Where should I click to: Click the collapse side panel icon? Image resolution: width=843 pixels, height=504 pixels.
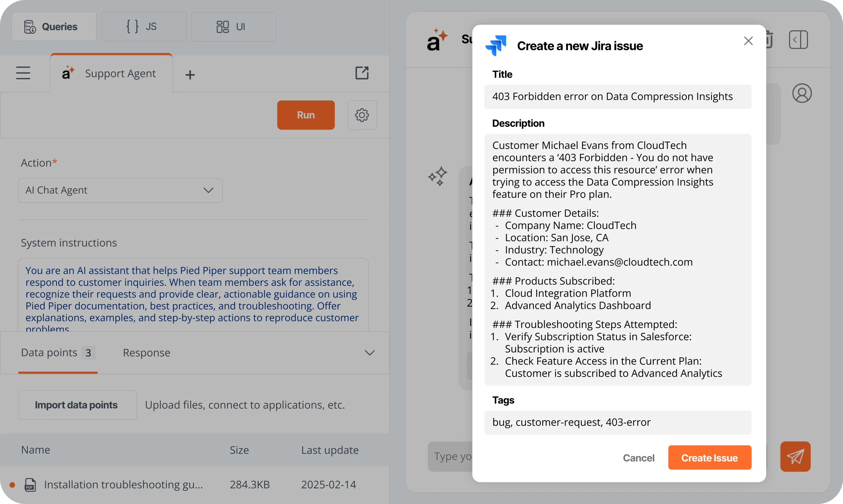click(x=798, y=39)
